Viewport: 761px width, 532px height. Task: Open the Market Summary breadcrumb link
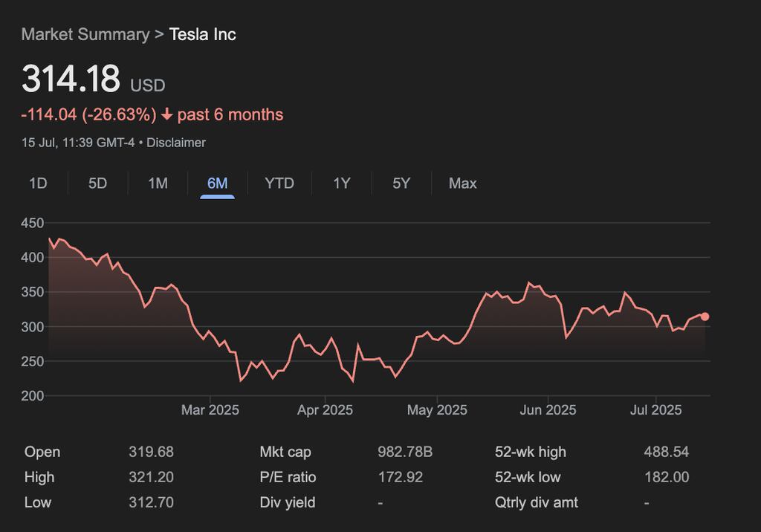click(85, 34)
